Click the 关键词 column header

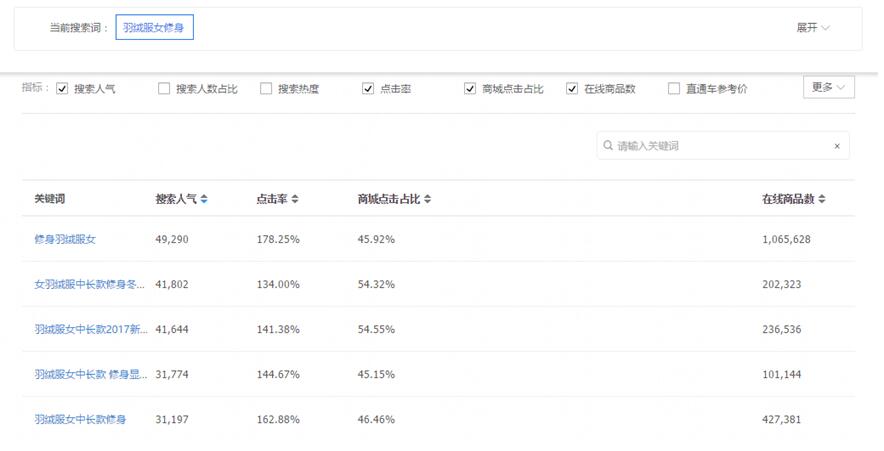point(50,199)
